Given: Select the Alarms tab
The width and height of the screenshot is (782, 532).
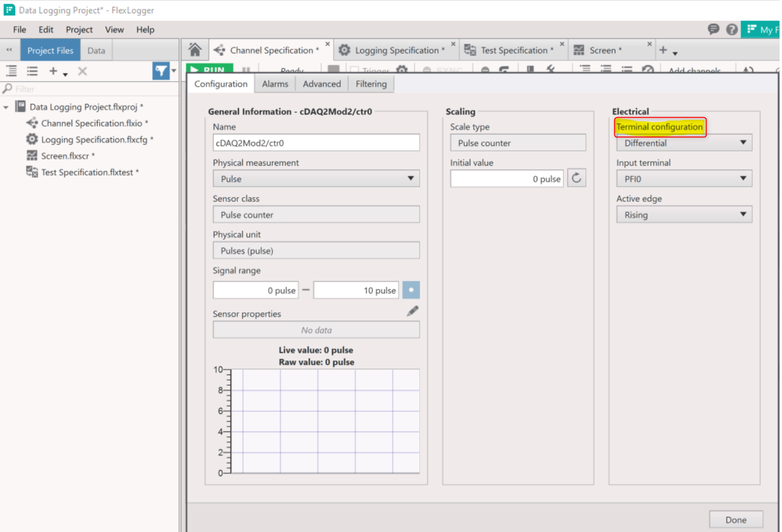Looking at the screenshot, I should 275,84.
